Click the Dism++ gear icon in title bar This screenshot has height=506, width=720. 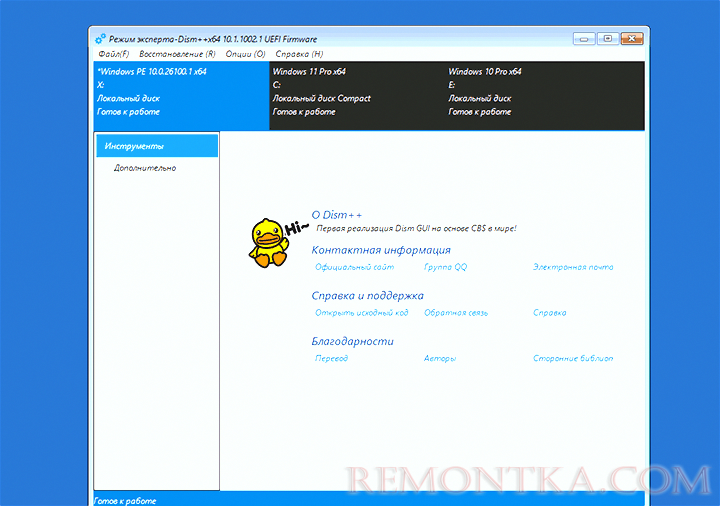pos(100,39)
